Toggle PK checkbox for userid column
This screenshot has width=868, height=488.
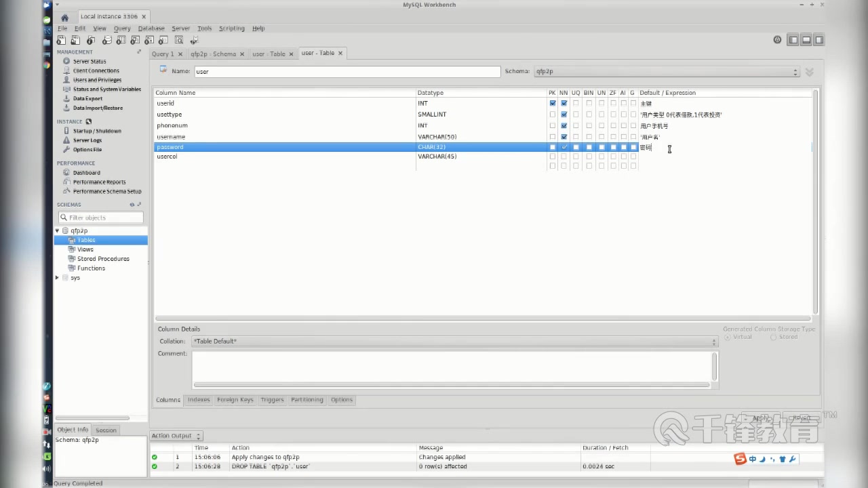(x=553, y=104)
